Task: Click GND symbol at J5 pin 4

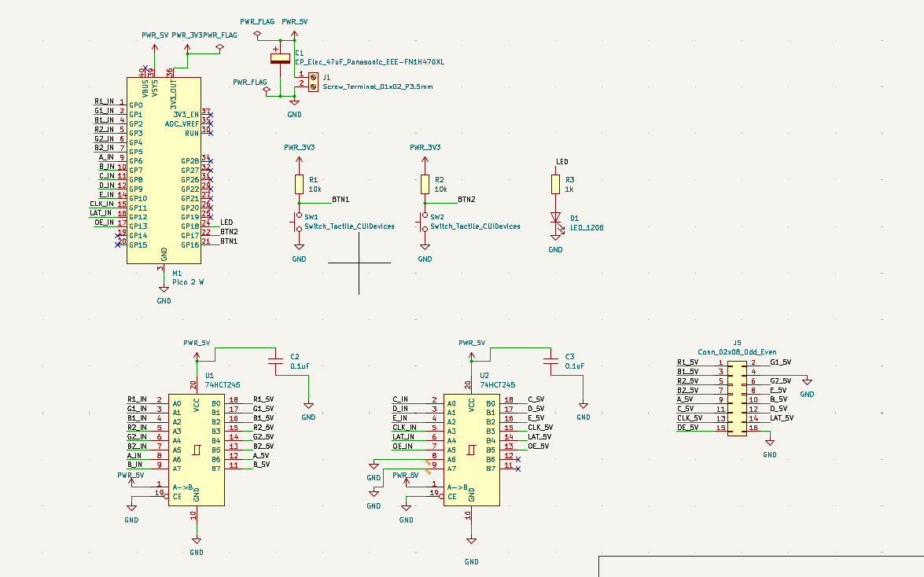Action: pyautogui.click(x=807, y=383)
